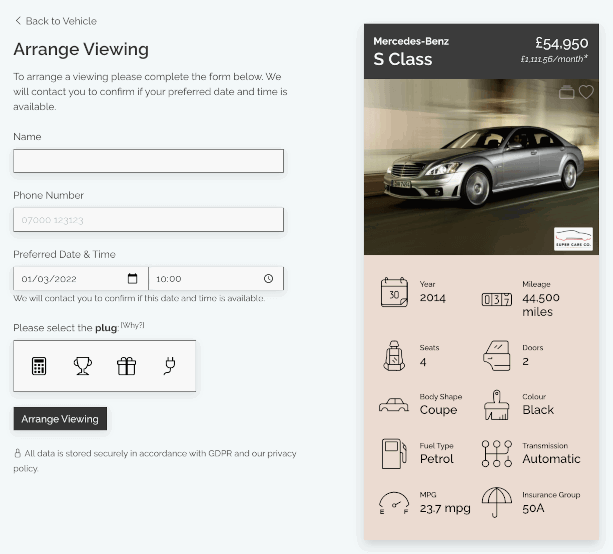Click the gear shift Transmission icon
The height and width of the screenshot is (554, 613).
496,454
